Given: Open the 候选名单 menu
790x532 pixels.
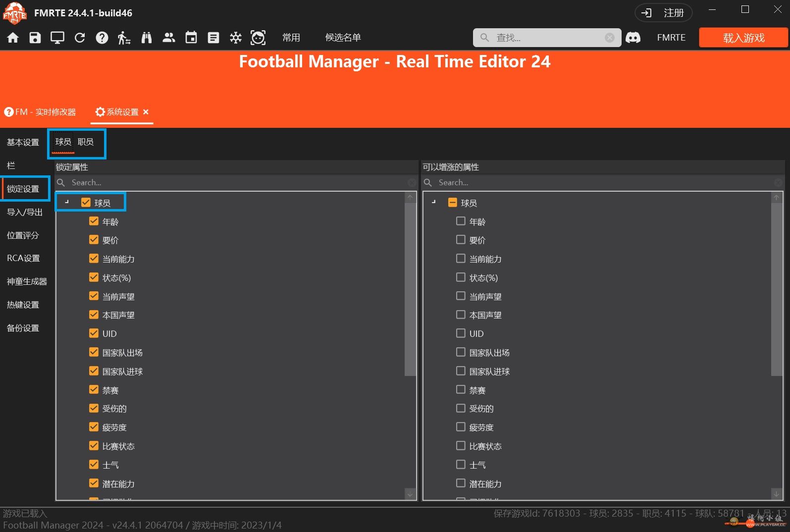Looking at the screenshot, I should (343, 38).
